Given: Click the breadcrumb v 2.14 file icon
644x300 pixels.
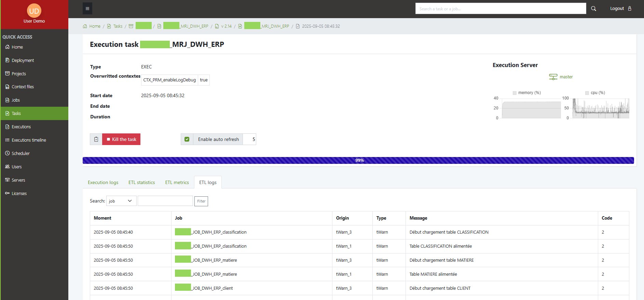Looking at the screenshot, I should [x=217, y=26].
